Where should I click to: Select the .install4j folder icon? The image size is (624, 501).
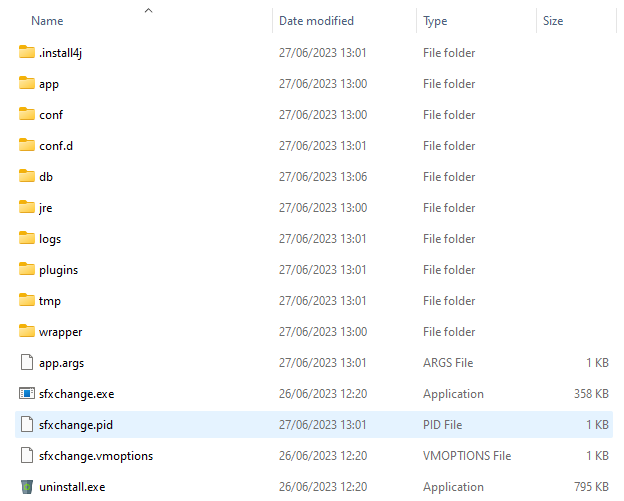point(27,52)
